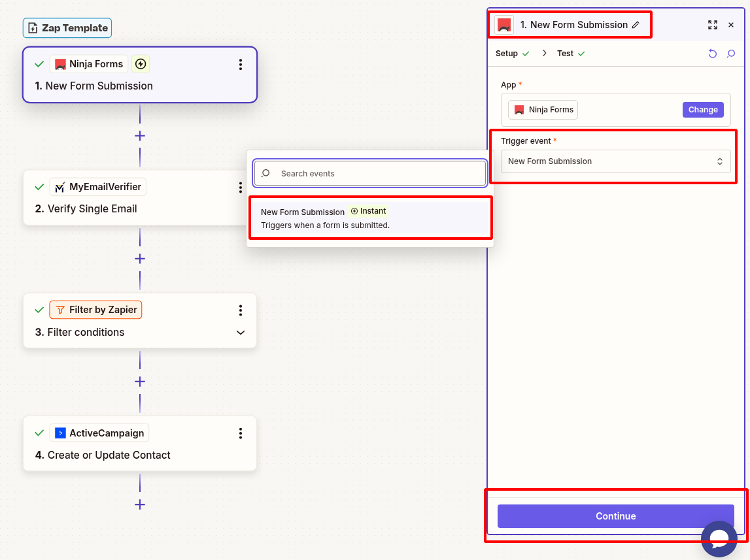This screenshot has width=750, height=560.
Task: Click the instant trigger lightning icon beside Ninja Forms
Action: click(139, 63)
